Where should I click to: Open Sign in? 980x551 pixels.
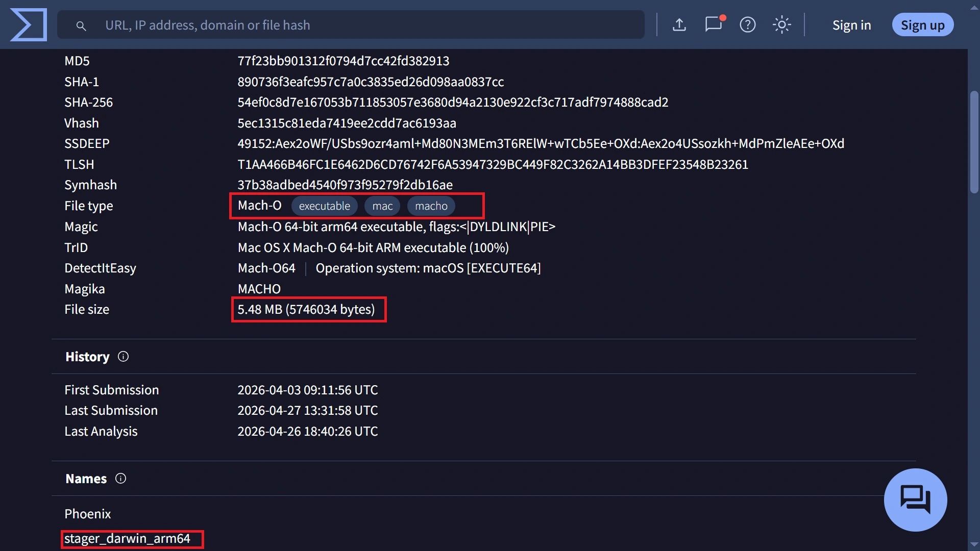pyautogui.click(x=851, y=24)
